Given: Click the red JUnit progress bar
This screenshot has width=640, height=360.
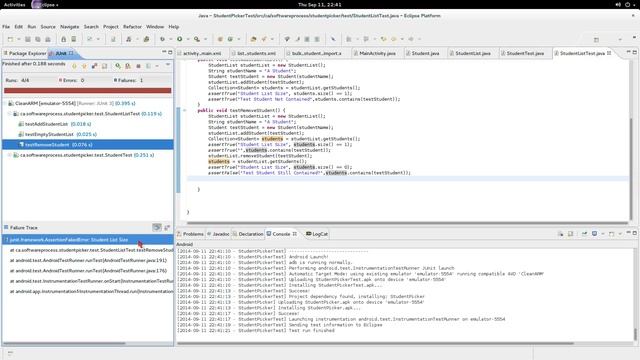Looking at the screenshot, I should (88, 91).
